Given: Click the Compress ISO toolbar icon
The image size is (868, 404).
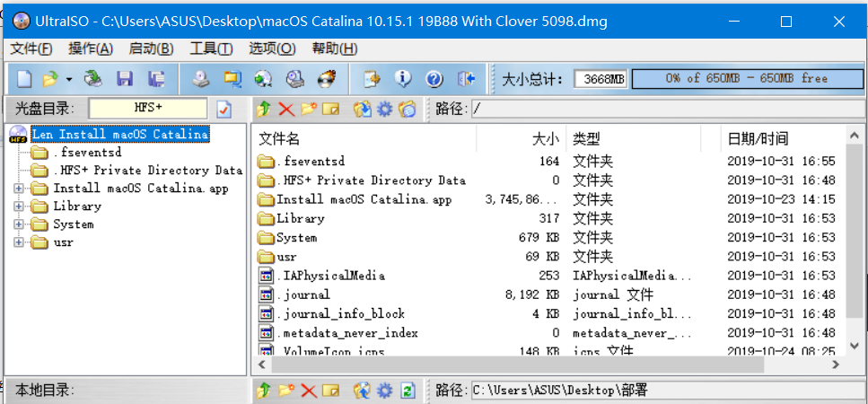Looking at the screenshot, I should coord(232,79).
